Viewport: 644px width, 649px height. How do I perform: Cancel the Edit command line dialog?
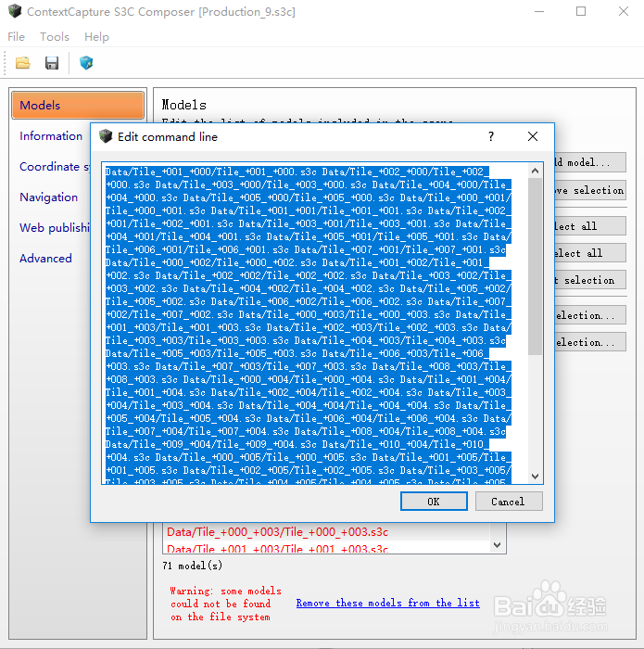coord(509,502)
